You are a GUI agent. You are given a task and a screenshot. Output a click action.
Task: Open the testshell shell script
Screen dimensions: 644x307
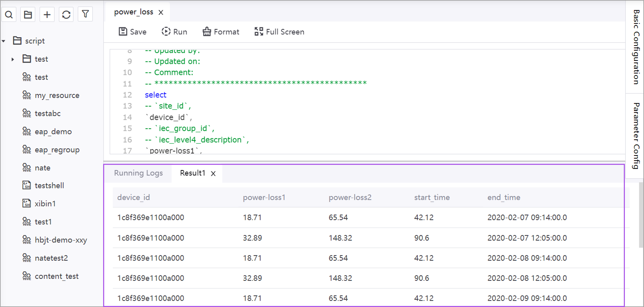coord(49,185)
